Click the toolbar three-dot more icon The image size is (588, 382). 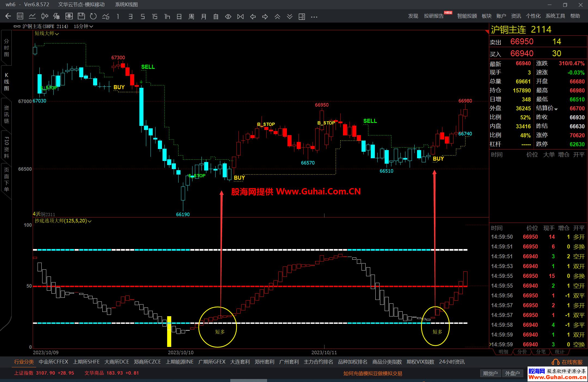314,17
